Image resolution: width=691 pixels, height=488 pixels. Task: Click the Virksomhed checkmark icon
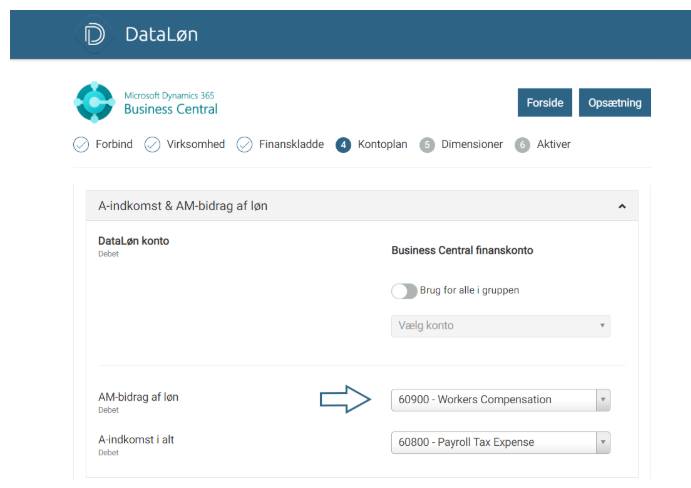coord(152,145)
